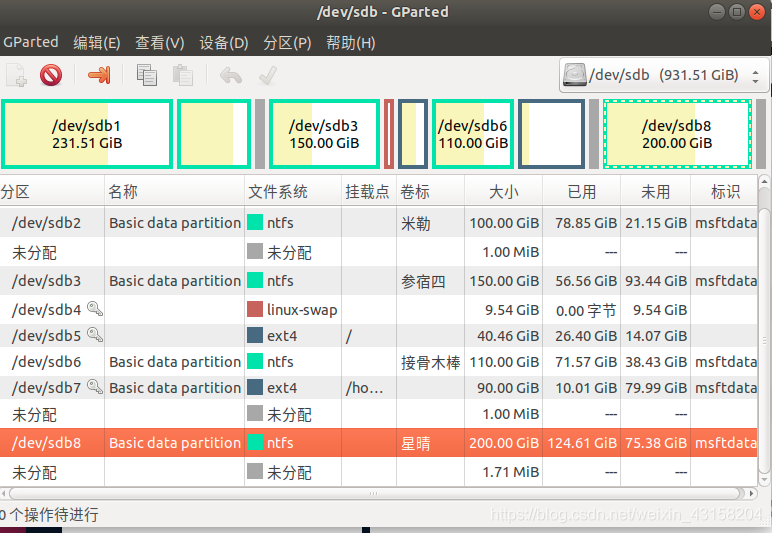
Task: Select the /dev/sdb7 partition row
Action: click(379, 388)
